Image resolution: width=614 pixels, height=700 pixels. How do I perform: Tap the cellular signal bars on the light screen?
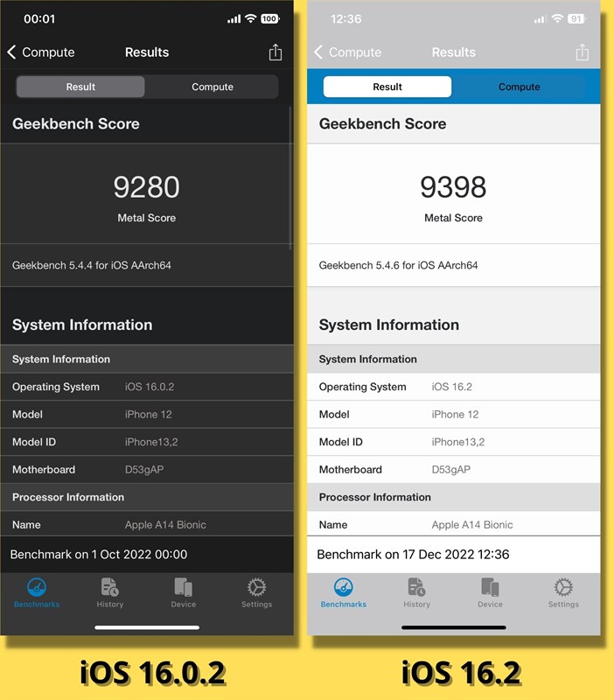(540, 18)
